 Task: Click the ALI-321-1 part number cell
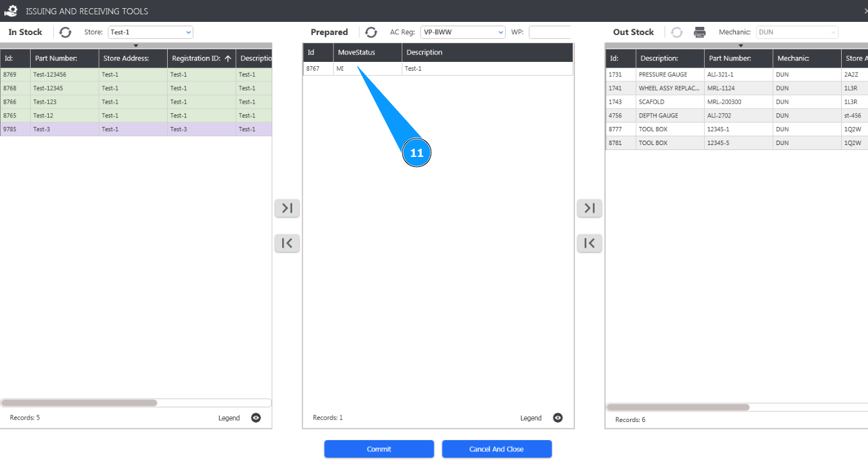pos(738,74)
